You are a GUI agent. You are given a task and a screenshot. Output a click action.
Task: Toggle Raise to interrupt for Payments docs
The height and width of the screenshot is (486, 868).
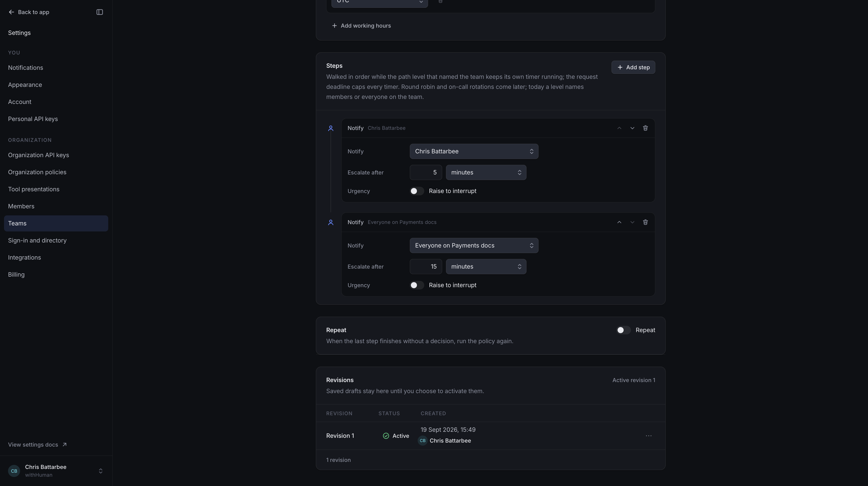click(417, 285)
